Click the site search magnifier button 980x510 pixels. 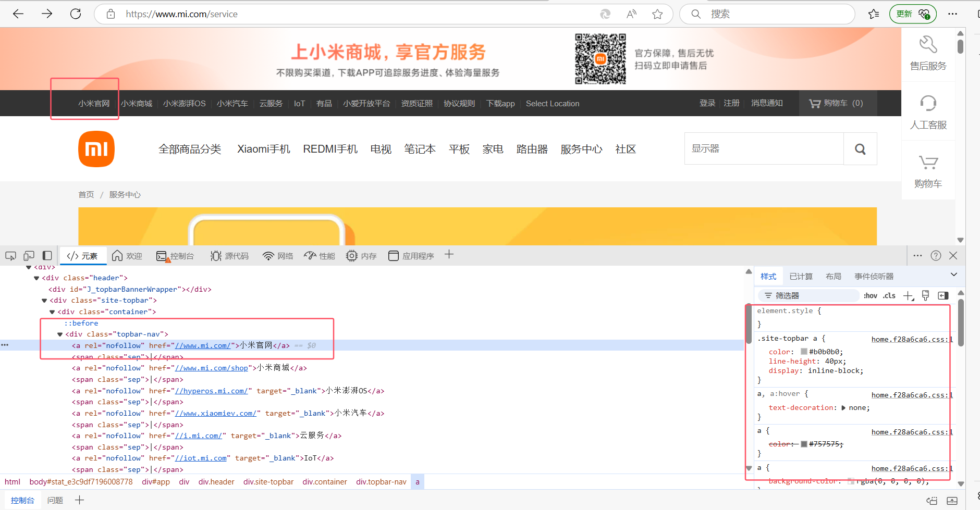[860, 149]
